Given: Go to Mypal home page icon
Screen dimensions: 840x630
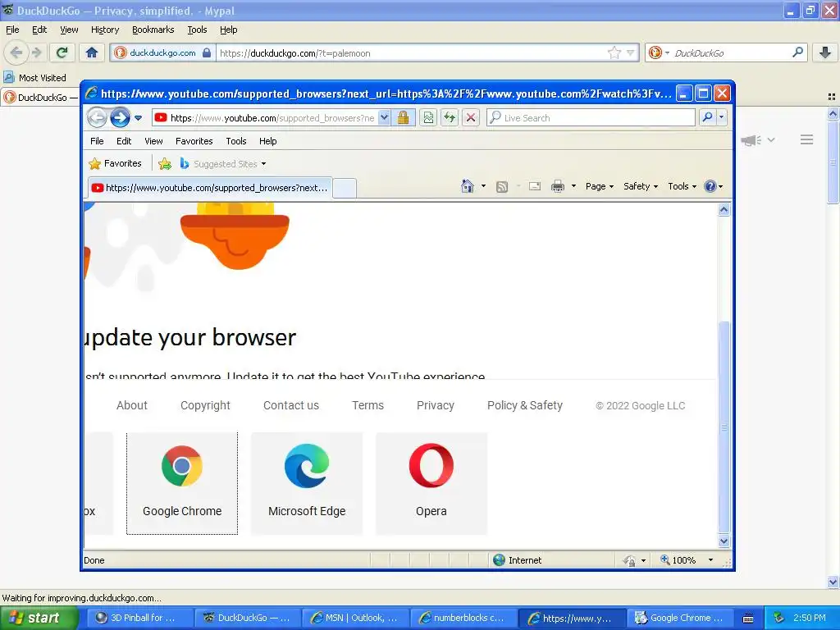Looking at the screenshot, I should [x=92, y=52].
